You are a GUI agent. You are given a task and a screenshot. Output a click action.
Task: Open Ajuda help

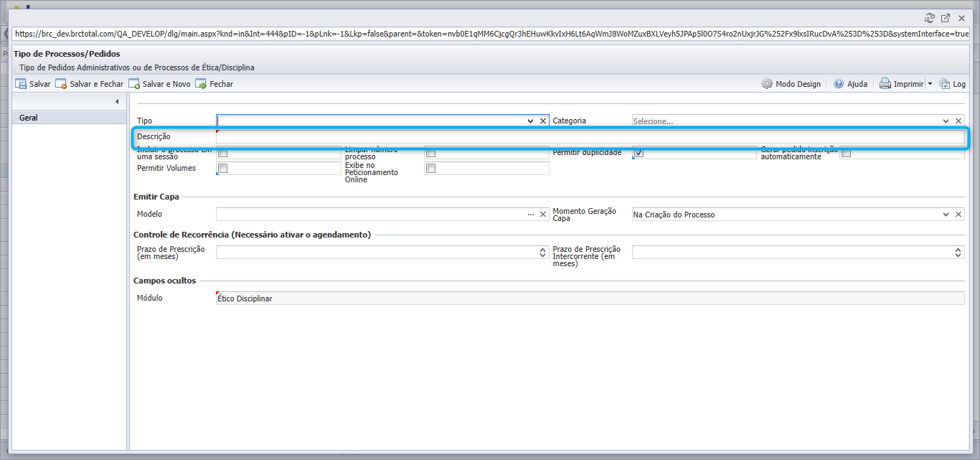(x=850, y=84)
